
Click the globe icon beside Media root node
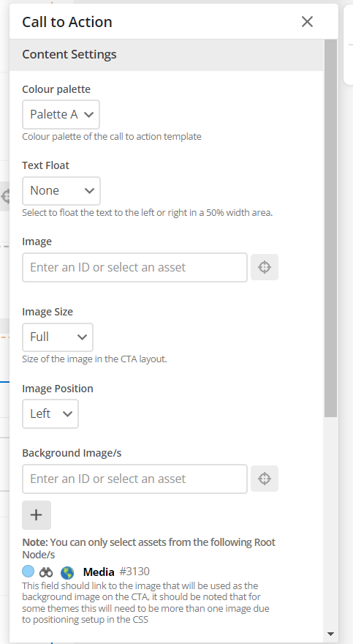(67, 572)
